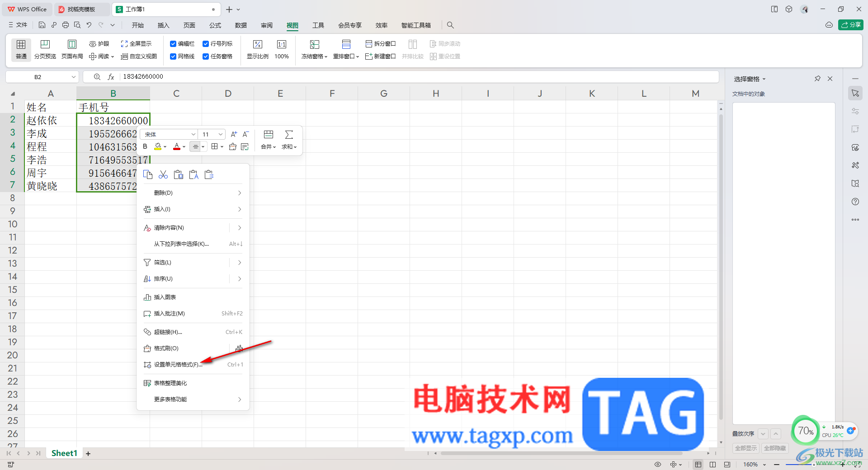The width and height of the screenshot is (868, 470).
Task: Click the print icon in quick access toolbar
Action: pyautogui.click(x=66, y=25)
